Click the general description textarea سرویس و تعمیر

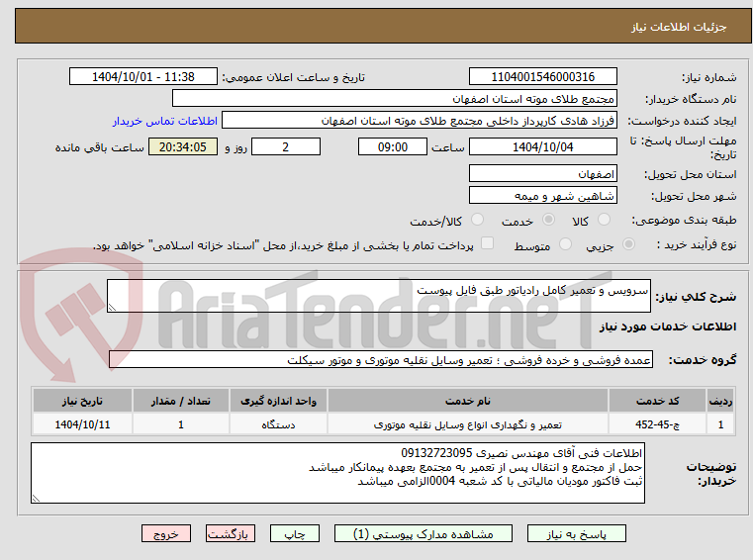click(379, 296)
